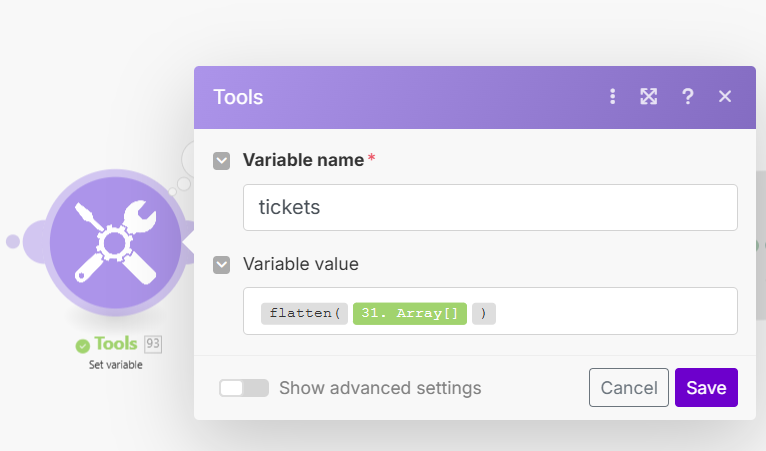766x451 pixels.
Task: Click the Set variable label under the module
Action: [115, 365]
